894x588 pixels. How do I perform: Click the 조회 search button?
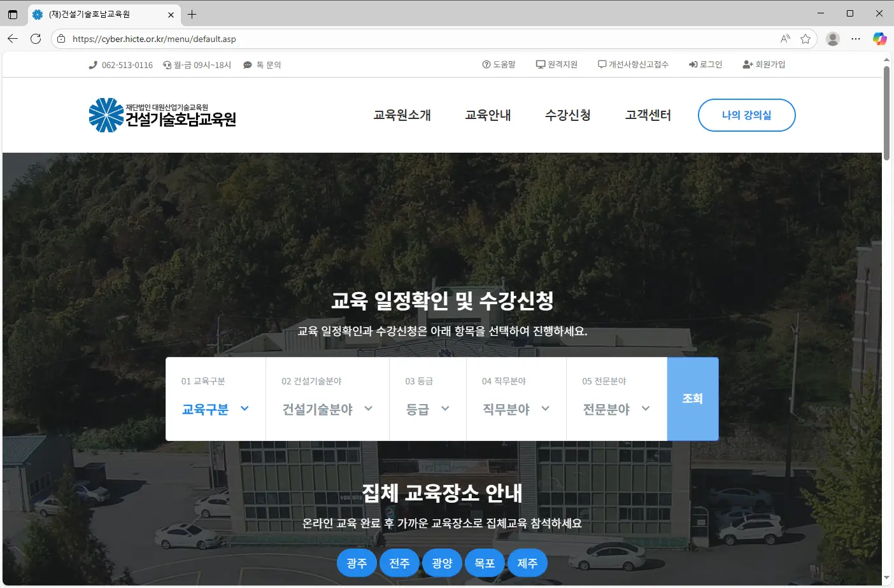pos(692,399)
